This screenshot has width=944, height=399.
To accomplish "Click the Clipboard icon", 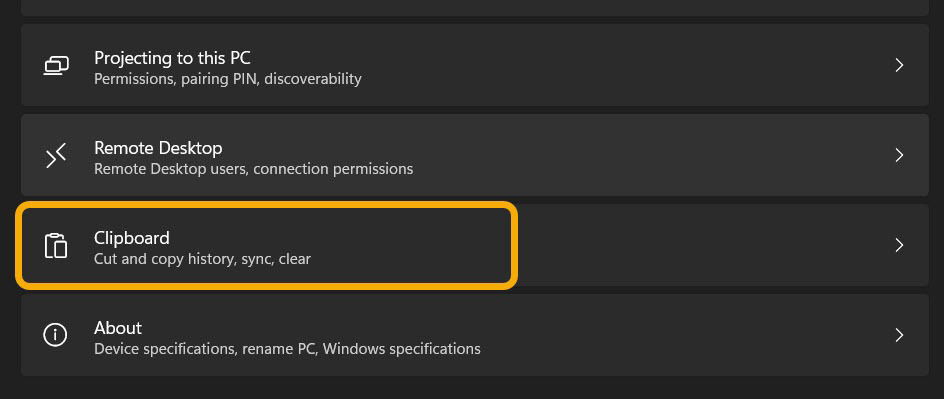I will 56,245.
